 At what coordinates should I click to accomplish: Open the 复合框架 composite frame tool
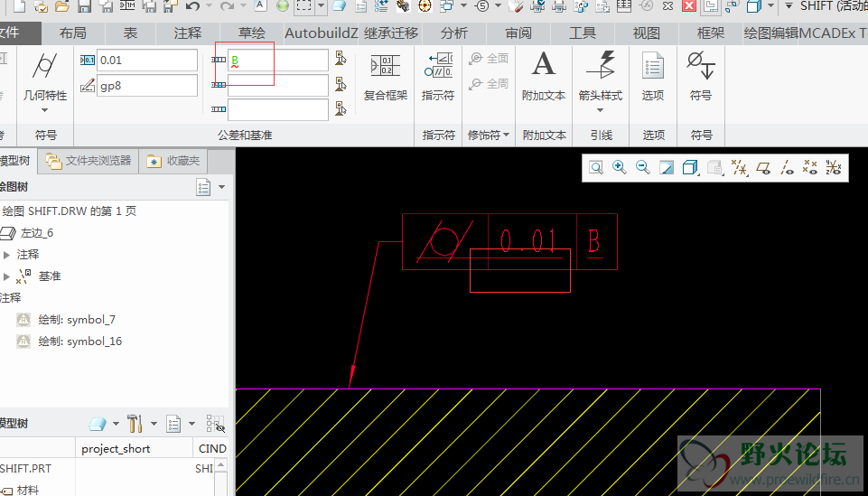(x=386, y=76)
